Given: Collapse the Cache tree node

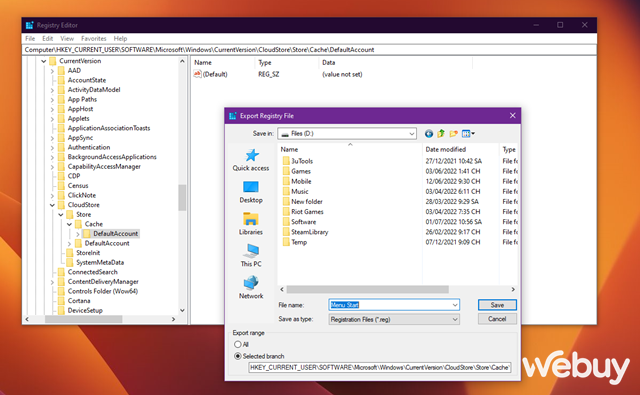Looking at the screenshot, I should pyautogui.click(x=69, y=224).
